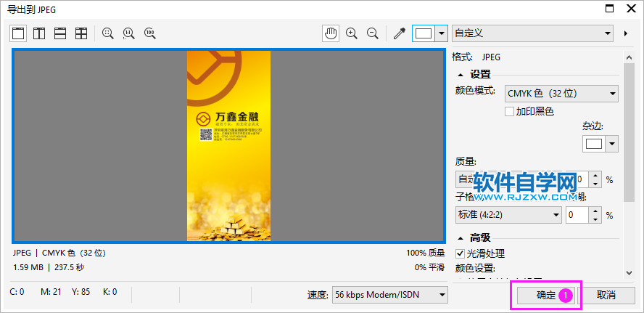Click the M: 21 color readout
Image resolution: width=644 pixels, height=313 pixels.
[51, 292]
